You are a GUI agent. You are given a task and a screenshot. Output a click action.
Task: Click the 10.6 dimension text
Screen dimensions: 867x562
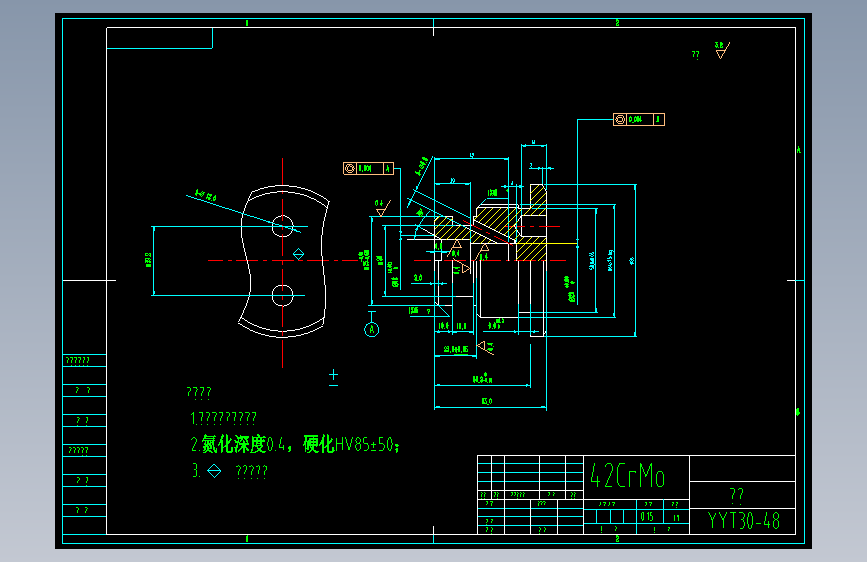443,326
